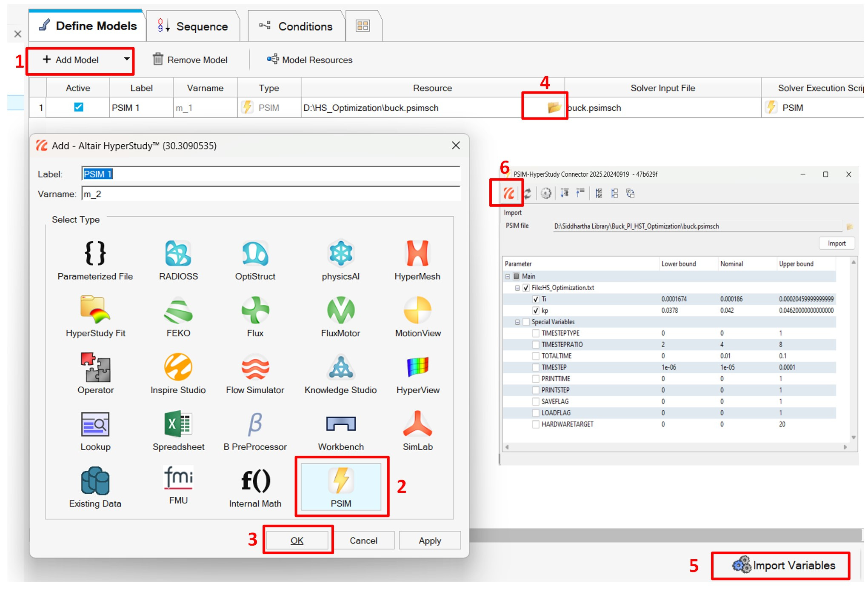Select the FEKO model type
Screen dimensions: 868x592
(178, 317)
